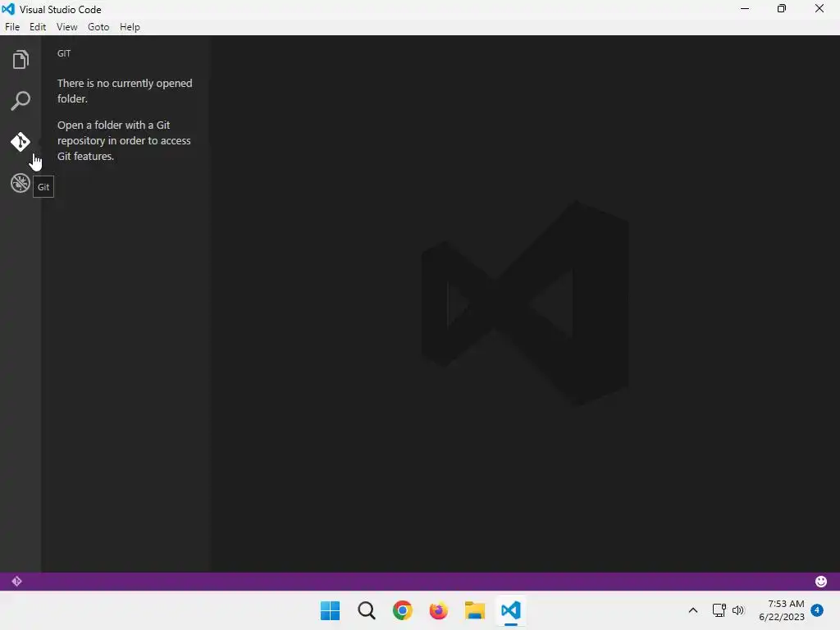Click the GIT panel header
The width and height of the screenshot is (840, 630).
[x=64, y=53]
